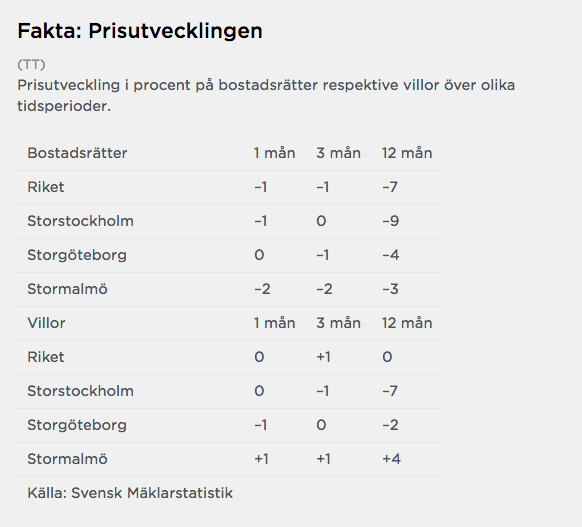582x527 pixels.
Task: Click the –7 value for Storstockholm villor
Action: click(x=390, y=391)
